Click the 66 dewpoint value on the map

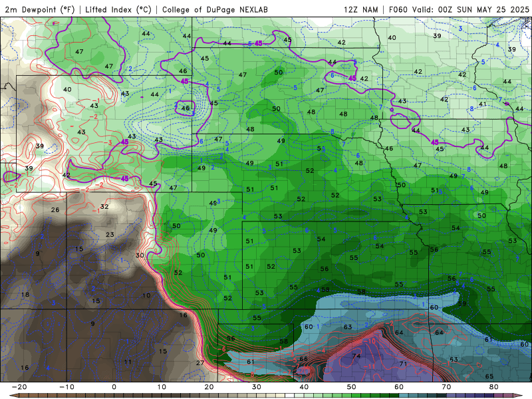click(304, 358)
